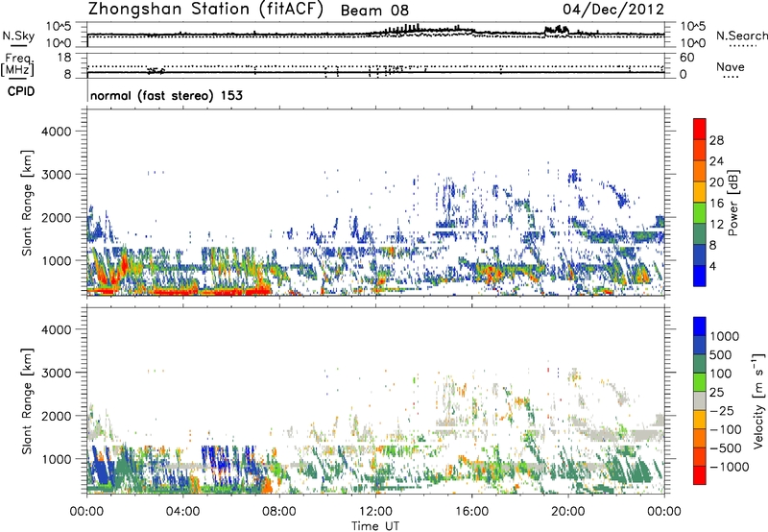Pick the bright blue top segment of Velocity colorbar
768x532 pixels.
700,326
